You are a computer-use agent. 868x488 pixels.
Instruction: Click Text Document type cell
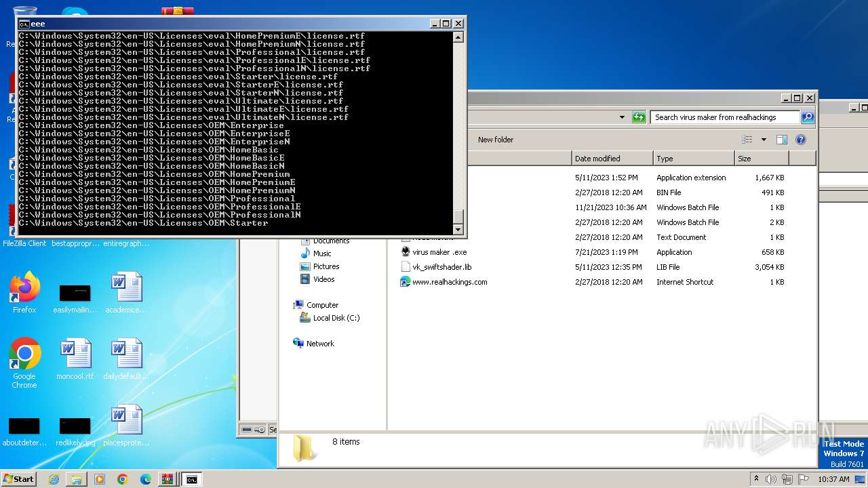tap(682, 237)
